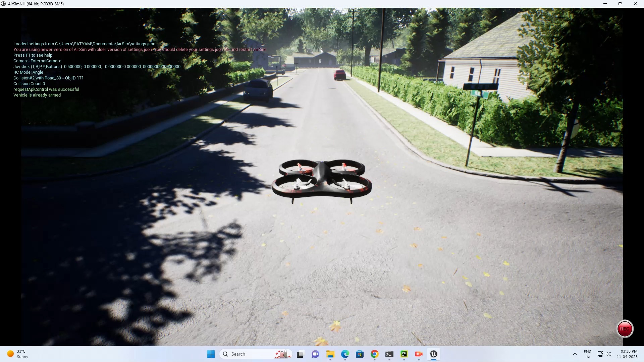Screen dimensions: 644x362
Task: Launch PyCharm from the taskbar
Action: tap(404, 354)
